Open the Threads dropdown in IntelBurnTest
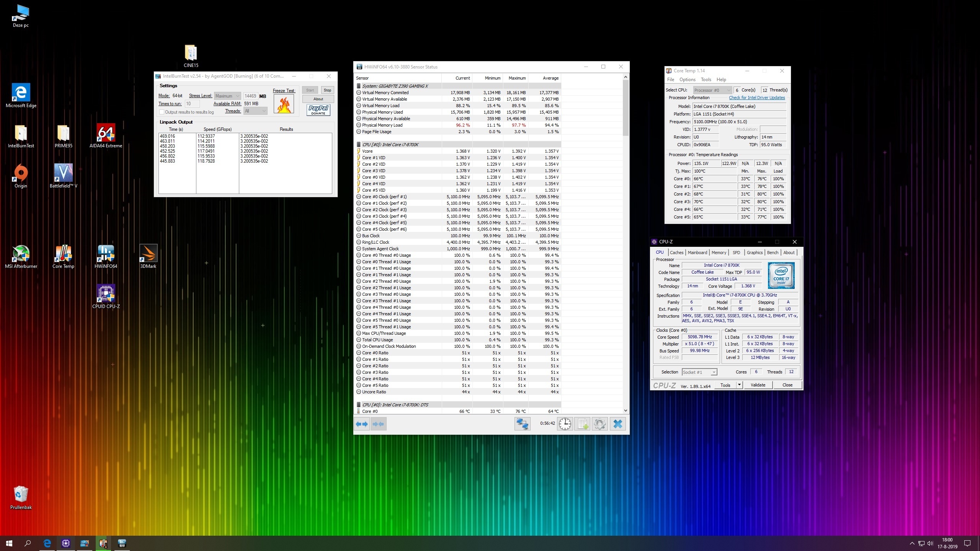980x551 pixels. tap(255, 111)
